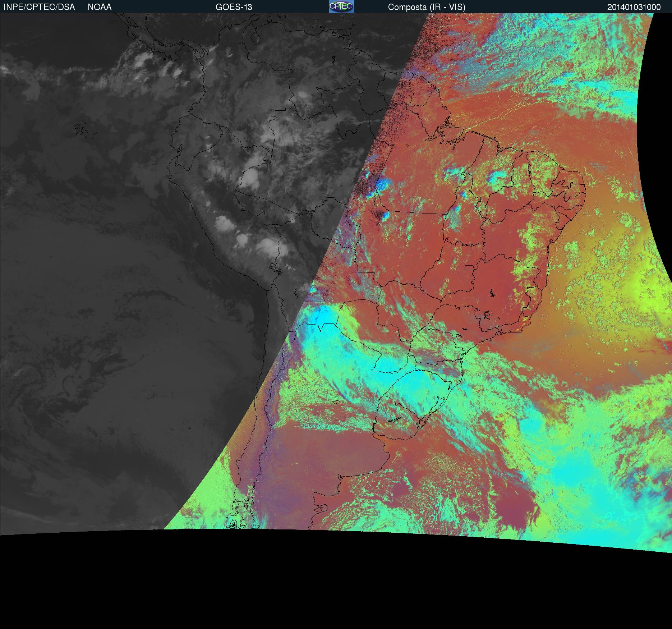Image resolution: width=672 pixels, height=629 pixels.
Task: Click the Composta (IR - VIS) title
Action: [427, 7]
